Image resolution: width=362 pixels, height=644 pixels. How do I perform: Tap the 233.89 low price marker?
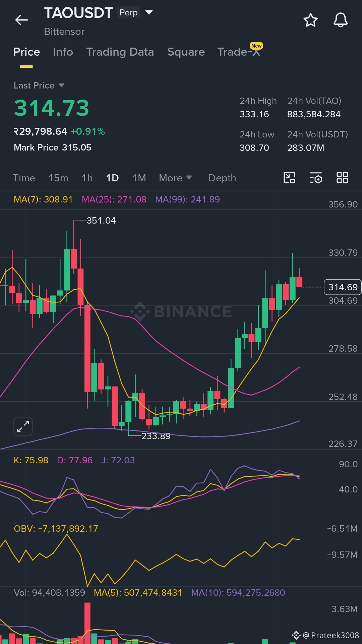coord(156,436)
